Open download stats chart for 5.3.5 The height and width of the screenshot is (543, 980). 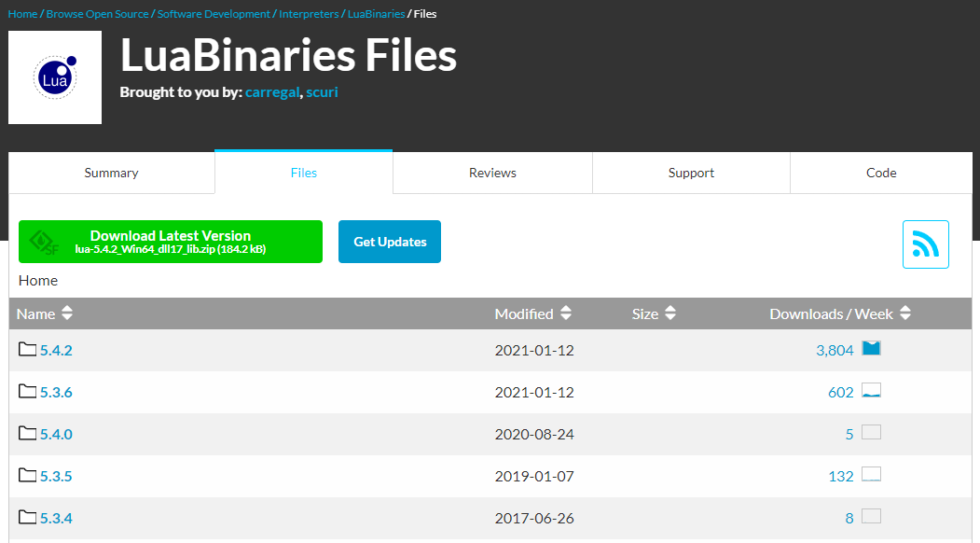tap(871, 474)
